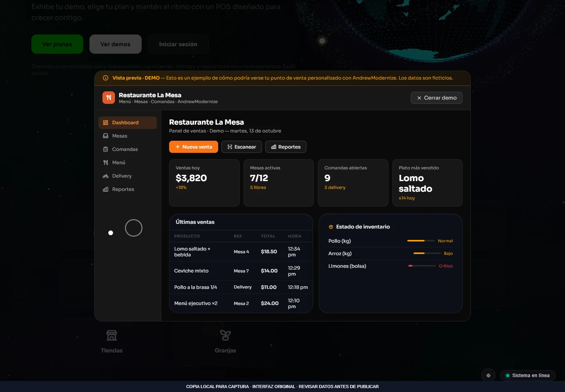Click the Comandas clipboard icon
This screenshot has height=392, width=565.
coord(106,149)
